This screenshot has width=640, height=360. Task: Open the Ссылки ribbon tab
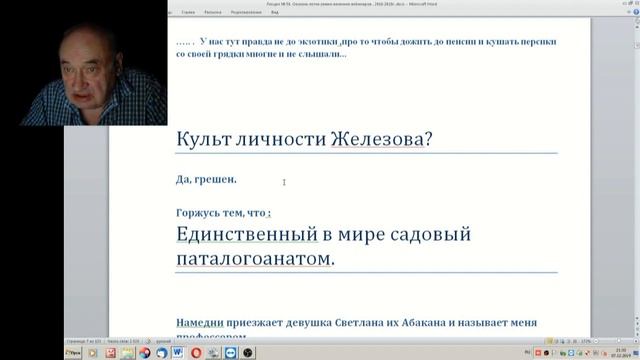tap(188, 12)
